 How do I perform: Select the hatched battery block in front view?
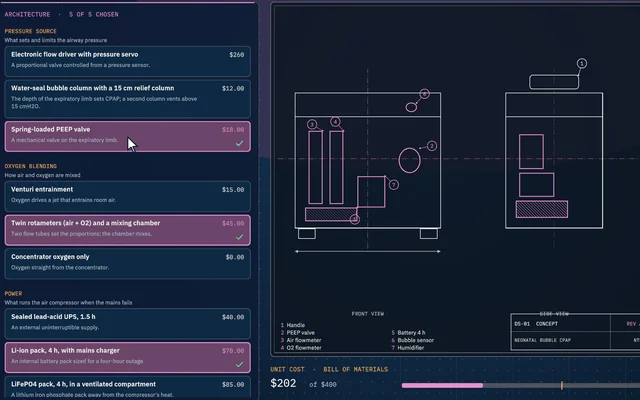pos(331,214)
